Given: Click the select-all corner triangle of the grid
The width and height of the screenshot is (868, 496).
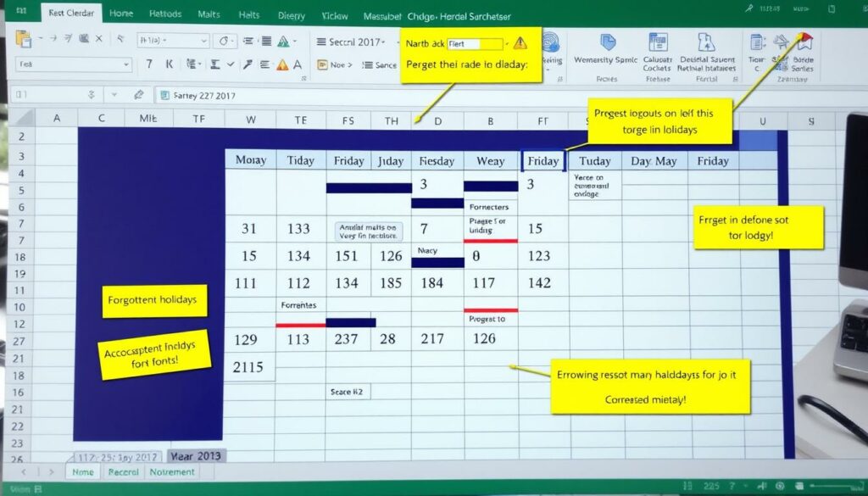Looking at the screenshot, I should pyautogui.click(x=23, y=118).
